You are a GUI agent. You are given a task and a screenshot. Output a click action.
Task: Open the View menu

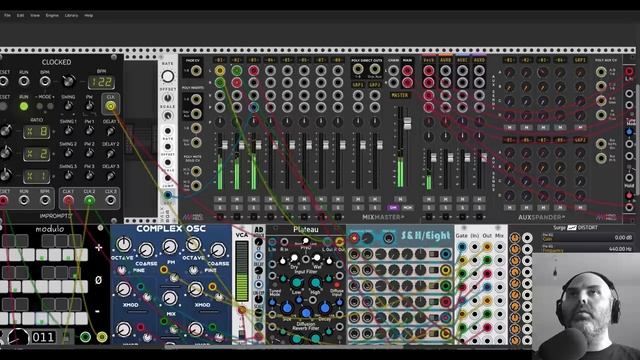pos(35,15)
